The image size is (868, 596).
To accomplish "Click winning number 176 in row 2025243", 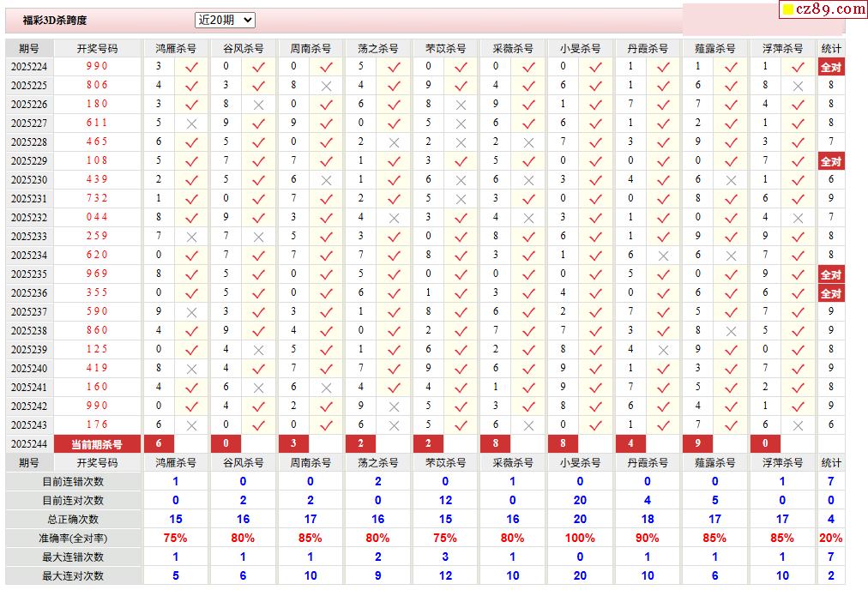I will point(97,424).
